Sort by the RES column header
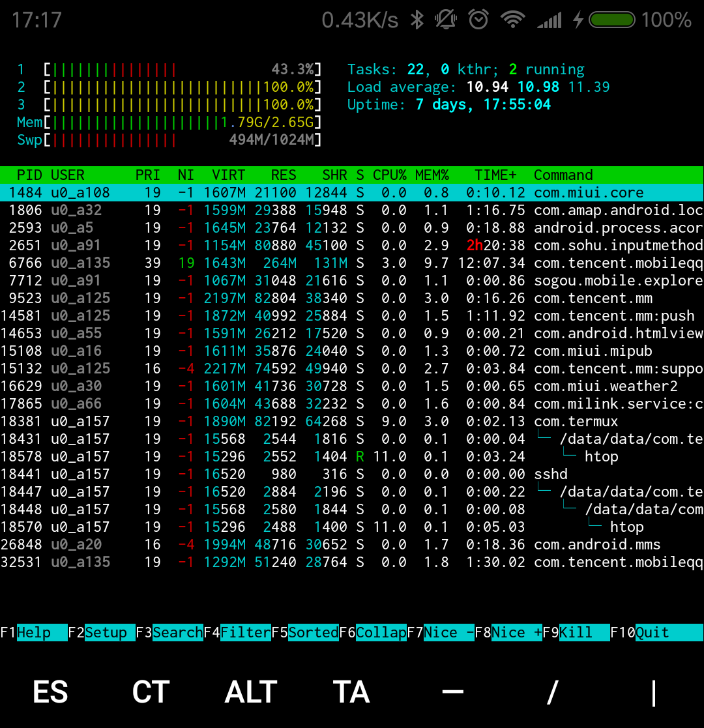 click(x=284, y=175)
